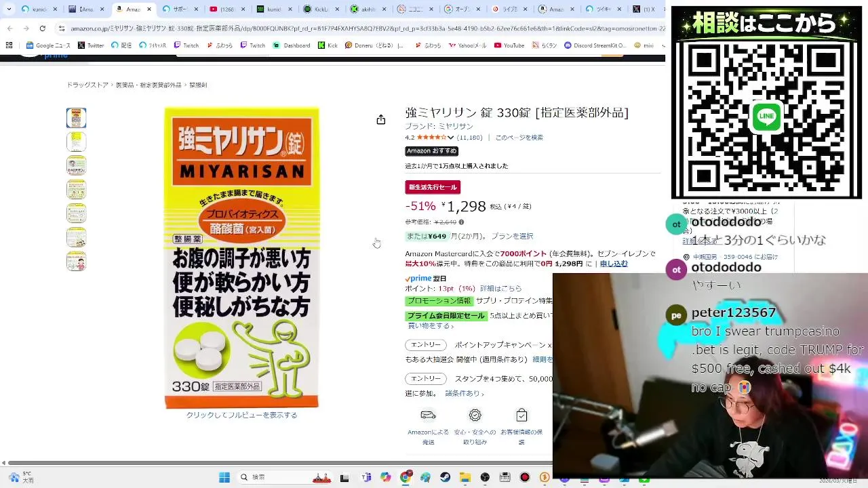Click the Amazon おすすめ badge
Viewport: 868px width, 488px height.
point(432,151)
